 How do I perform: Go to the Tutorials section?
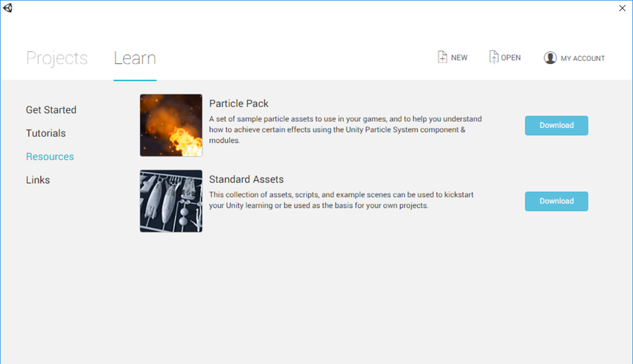[45, 133]
